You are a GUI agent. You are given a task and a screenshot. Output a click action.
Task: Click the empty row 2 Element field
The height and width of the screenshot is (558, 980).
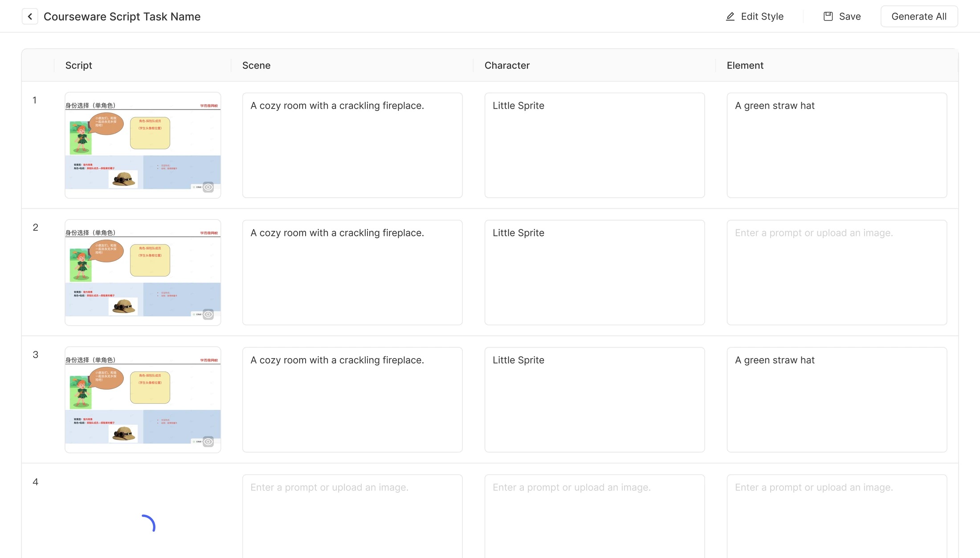[x=837, y=273]
